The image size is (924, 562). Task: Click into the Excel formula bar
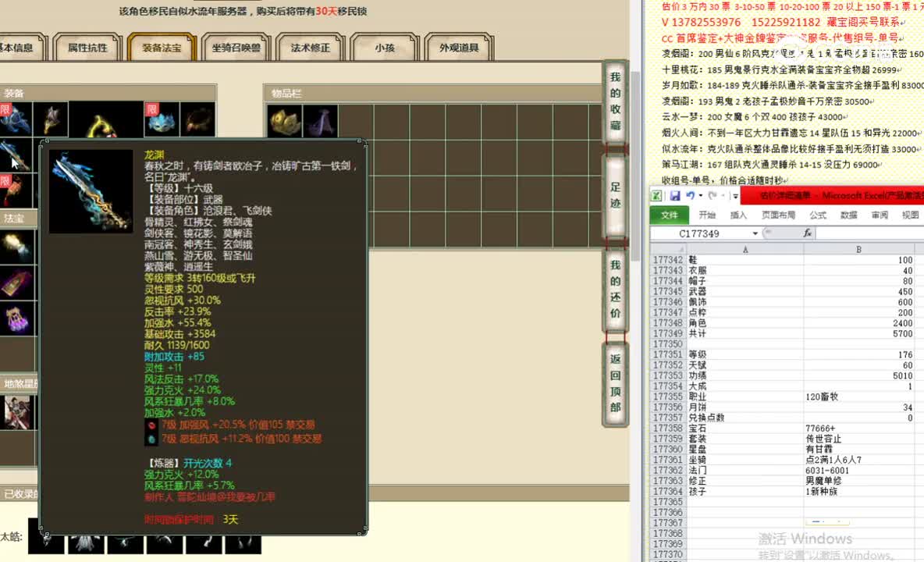click(x=870, y=234)
